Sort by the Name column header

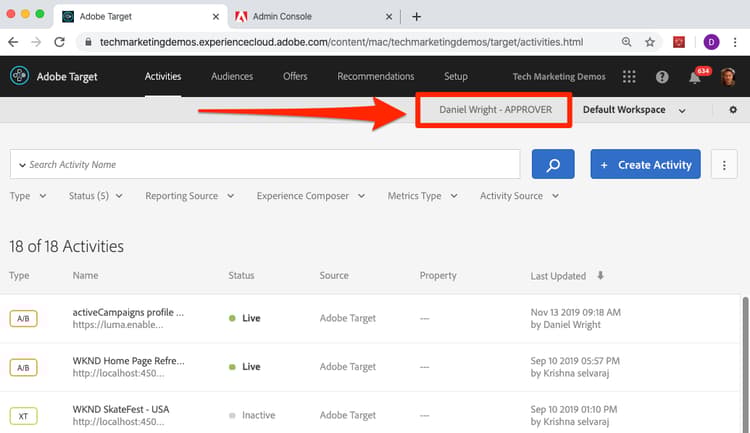tap(85, 276)
